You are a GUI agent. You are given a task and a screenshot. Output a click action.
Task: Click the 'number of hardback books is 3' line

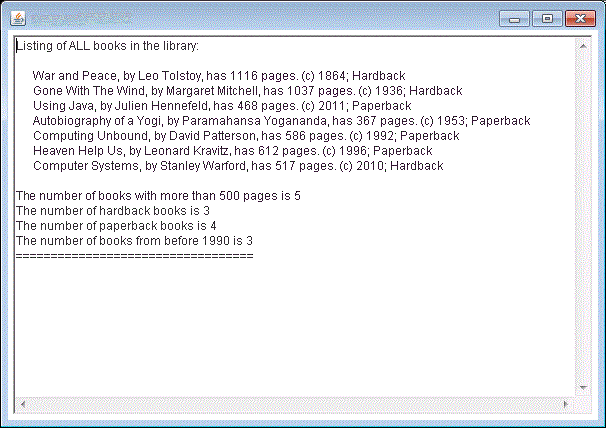(113, 211)
